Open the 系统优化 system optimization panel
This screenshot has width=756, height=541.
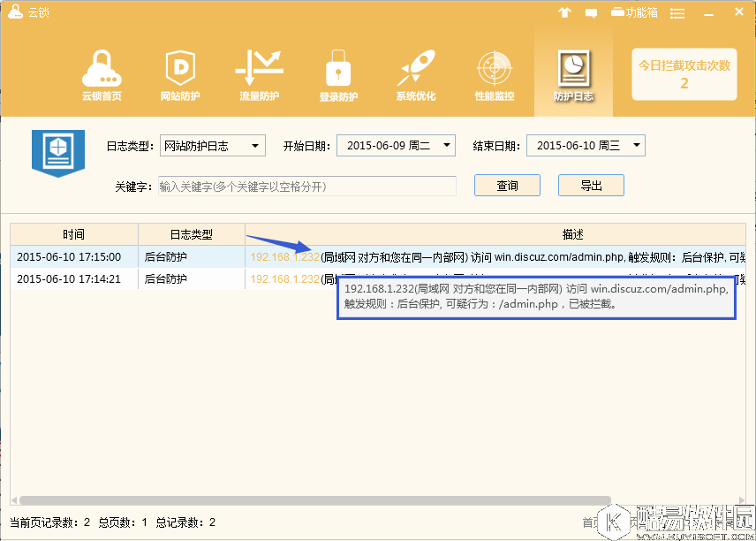tap(415, 75)
